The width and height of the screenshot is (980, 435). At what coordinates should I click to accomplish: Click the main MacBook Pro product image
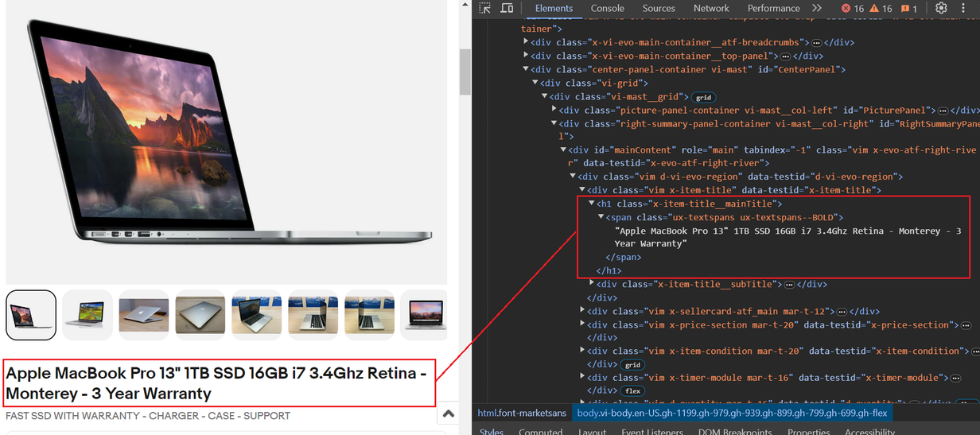[226, 142]
